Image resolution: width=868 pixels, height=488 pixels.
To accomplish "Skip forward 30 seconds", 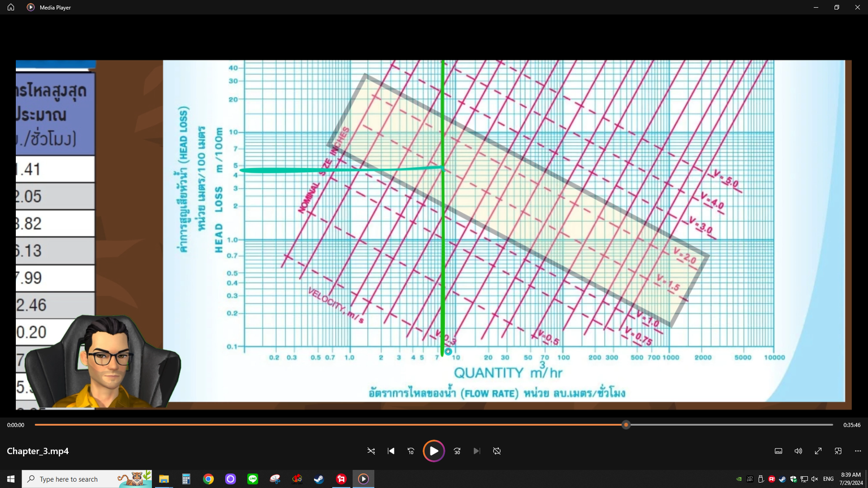I will point(457,451).
